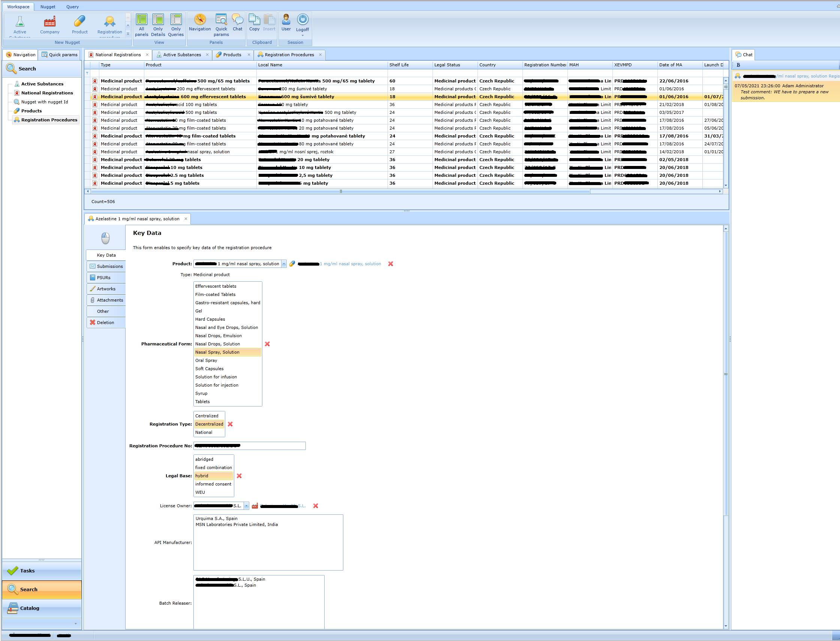Select National in Registration Type list
Screen dimensions: 840x641
[204, 432]
